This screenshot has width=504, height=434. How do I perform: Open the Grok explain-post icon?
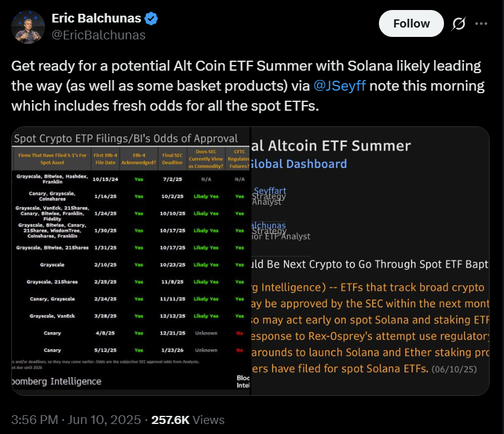[x=458, y=24]
